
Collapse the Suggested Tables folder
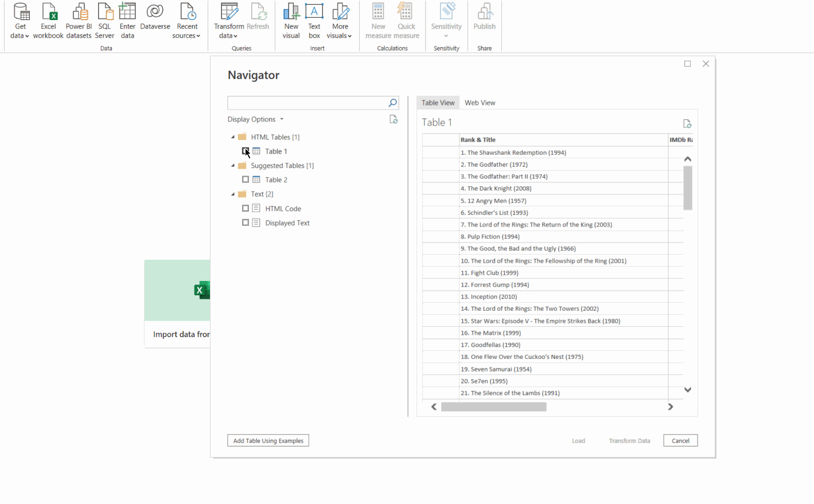click(x=233, y=166)
